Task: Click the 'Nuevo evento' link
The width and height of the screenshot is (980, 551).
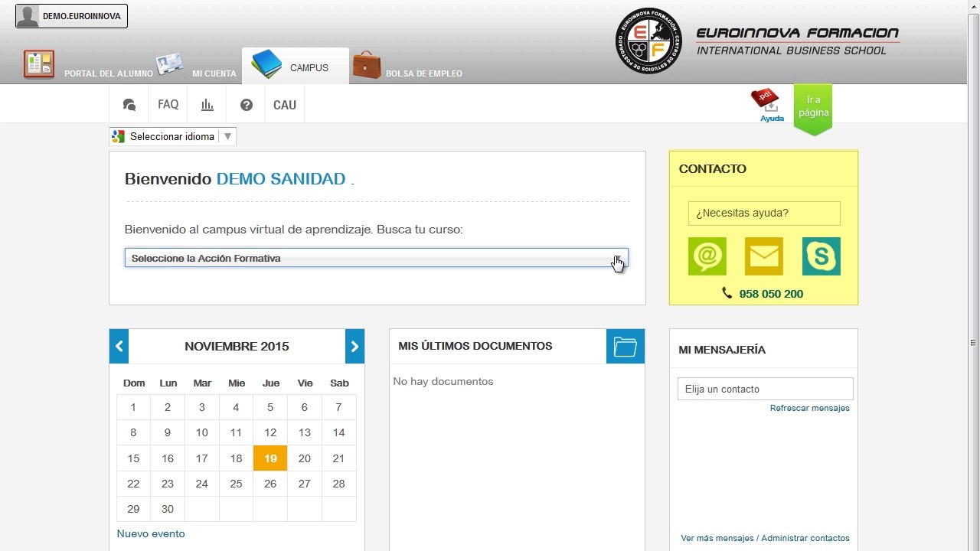Action: coord(151,533)
